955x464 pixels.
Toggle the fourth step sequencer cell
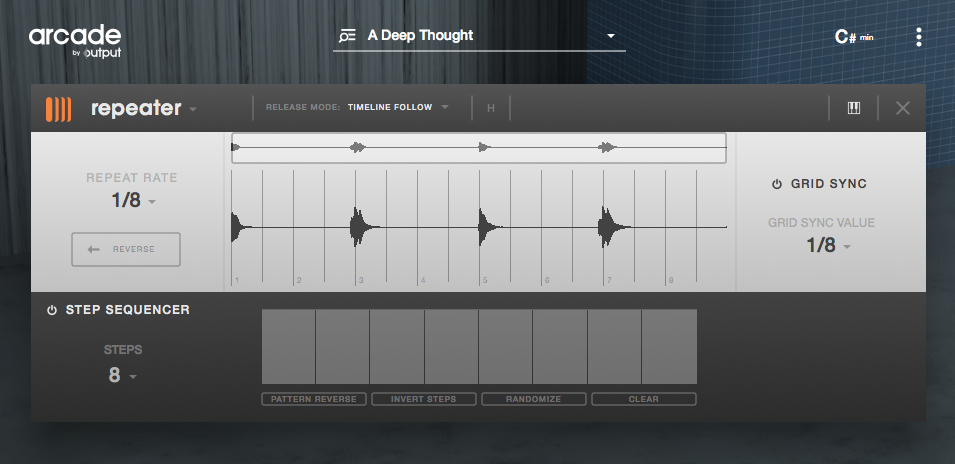tap(451, 346)
